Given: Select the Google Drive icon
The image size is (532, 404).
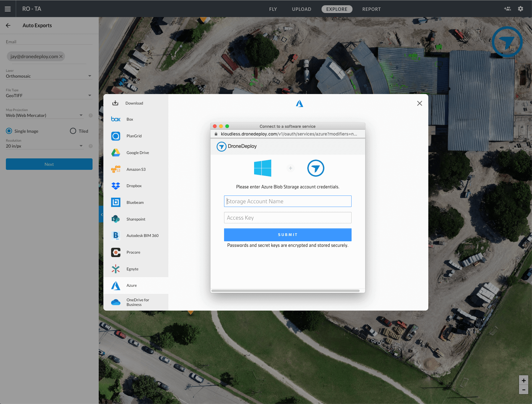Looking at the screenshot, I should 116,153.
